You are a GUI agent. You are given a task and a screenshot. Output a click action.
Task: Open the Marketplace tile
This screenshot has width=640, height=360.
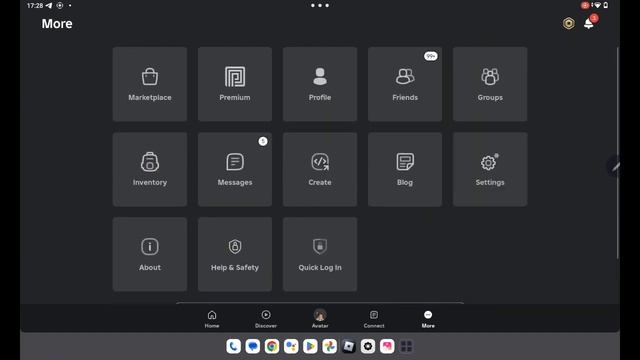point(150,84)
